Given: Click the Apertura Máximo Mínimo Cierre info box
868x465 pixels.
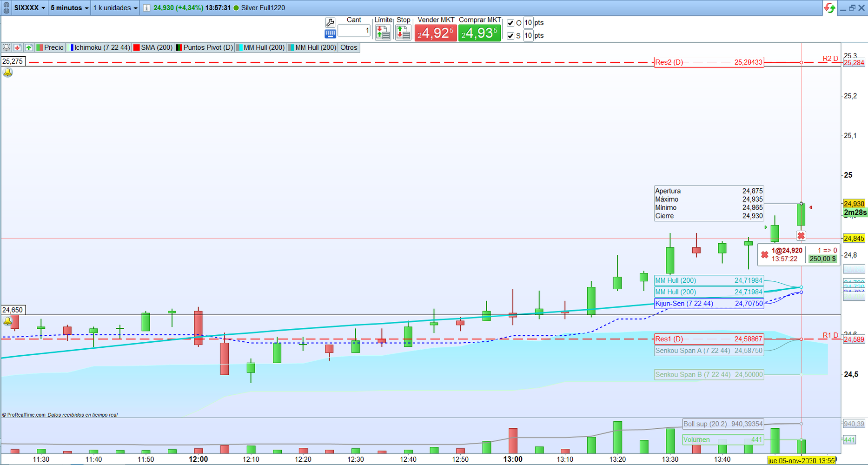Looking at the screenshot, I should (709, 204).
